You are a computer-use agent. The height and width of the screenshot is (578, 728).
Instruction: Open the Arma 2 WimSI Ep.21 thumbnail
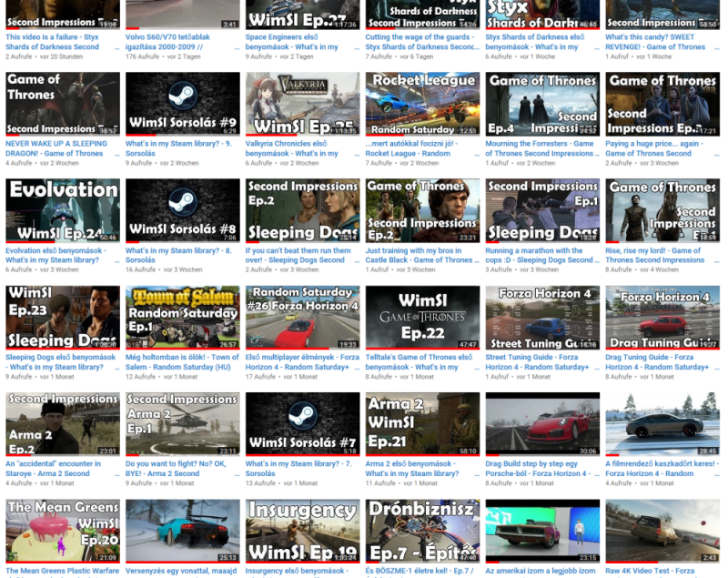click(x=422, y=424)
